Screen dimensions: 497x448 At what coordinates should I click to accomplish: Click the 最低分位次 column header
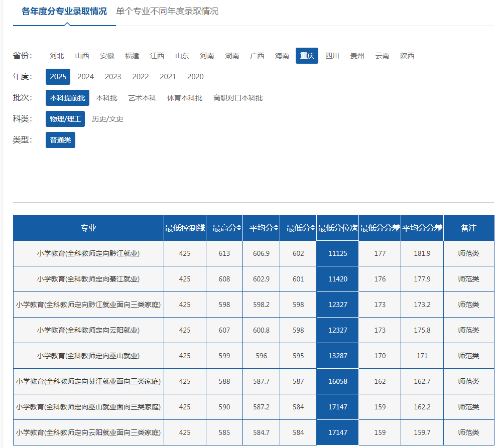[337, 228]
